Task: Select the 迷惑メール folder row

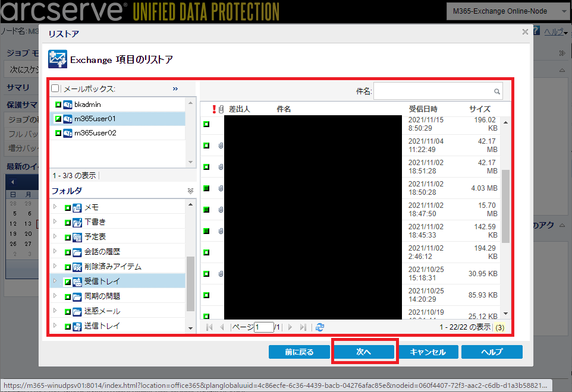Action: [x=118, y=311]
